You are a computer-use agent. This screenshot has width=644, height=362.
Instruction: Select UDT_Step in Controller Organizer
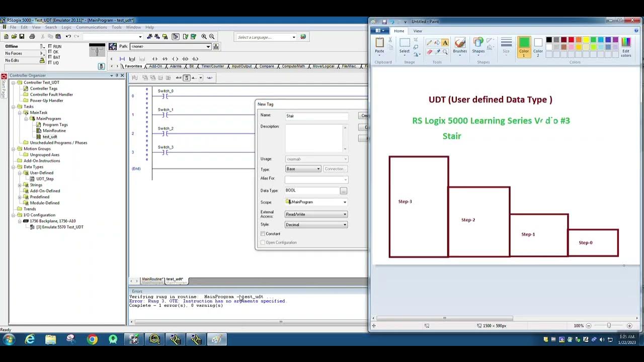45,179
